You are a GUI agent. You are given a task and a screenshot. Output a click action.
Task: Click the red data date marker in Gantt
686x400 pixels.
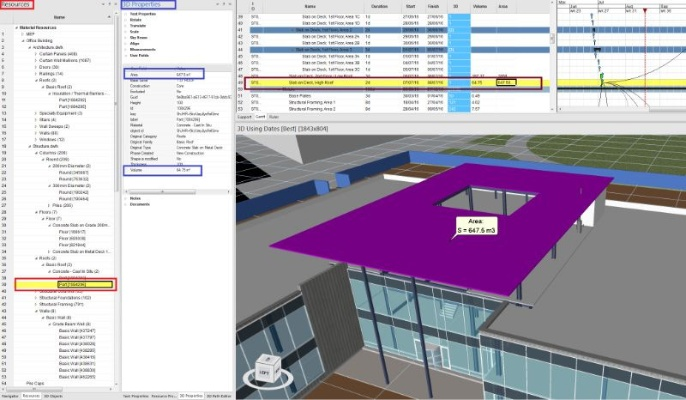coord(645,10)
